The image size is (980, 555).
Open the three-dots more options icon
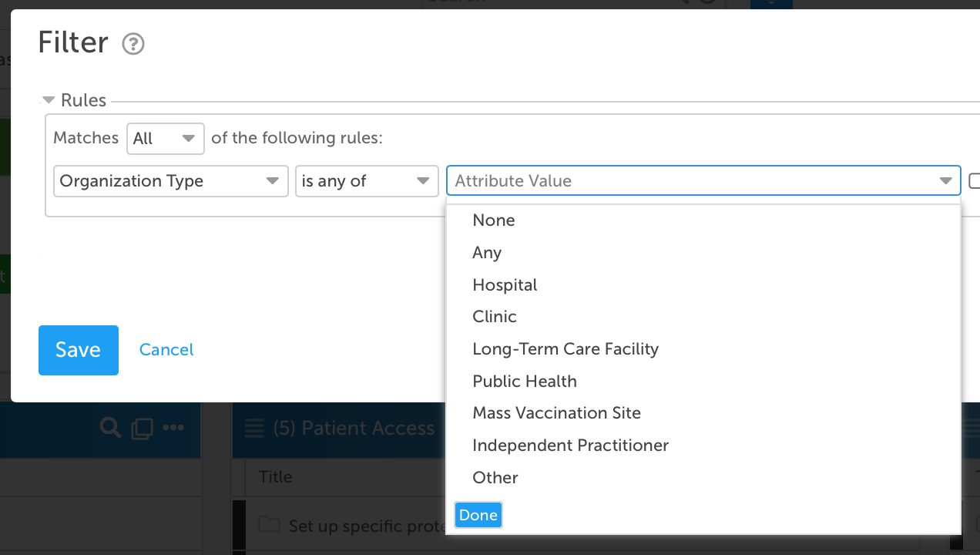click(173, 428)
